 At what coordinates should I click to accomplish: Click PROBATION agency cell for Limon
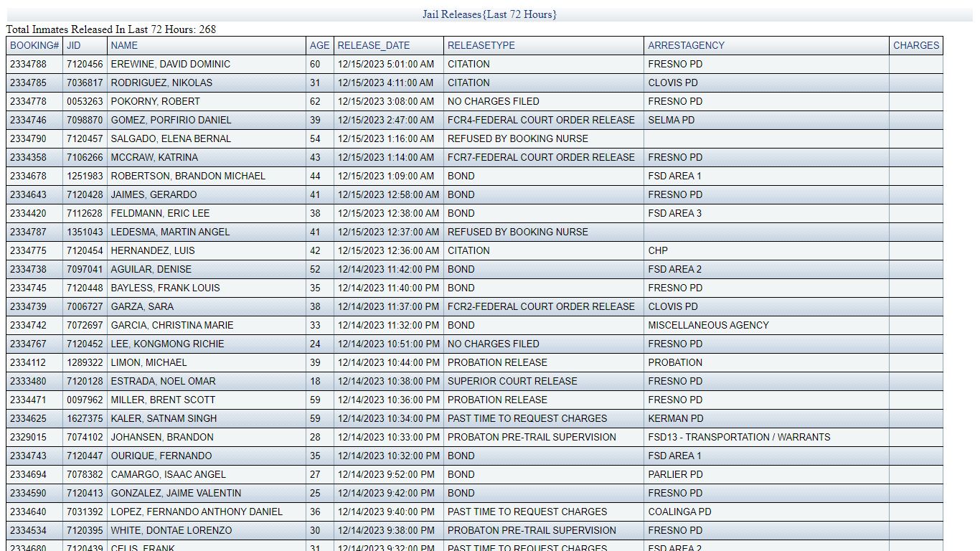(766, 362)
